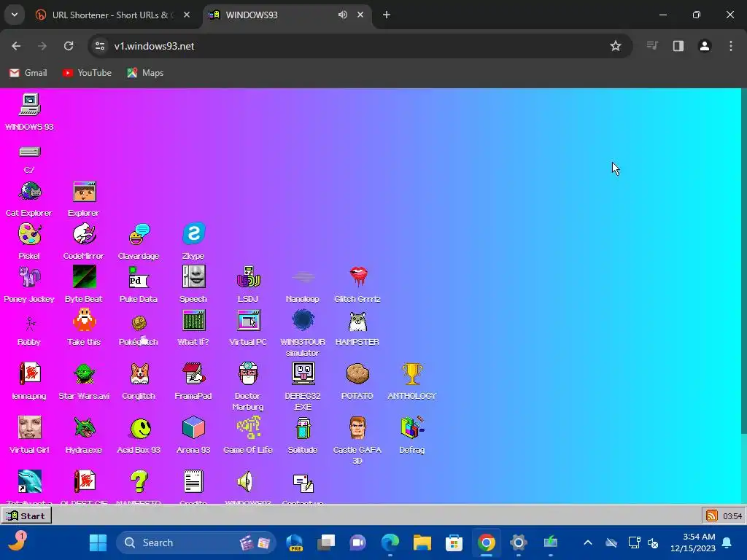Open Clavardage chat icon
This screenshot has width=747, height=560.
(x=139, y=235)
